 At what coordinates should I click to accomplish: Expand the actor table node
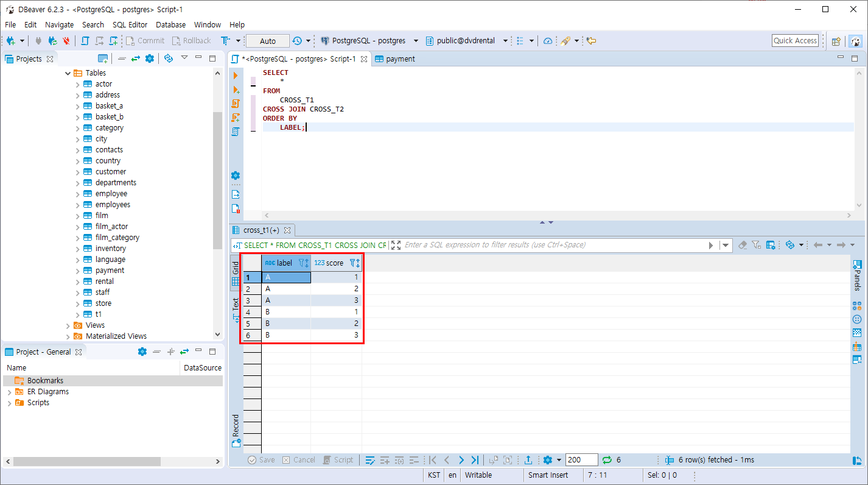coord(77,84)
